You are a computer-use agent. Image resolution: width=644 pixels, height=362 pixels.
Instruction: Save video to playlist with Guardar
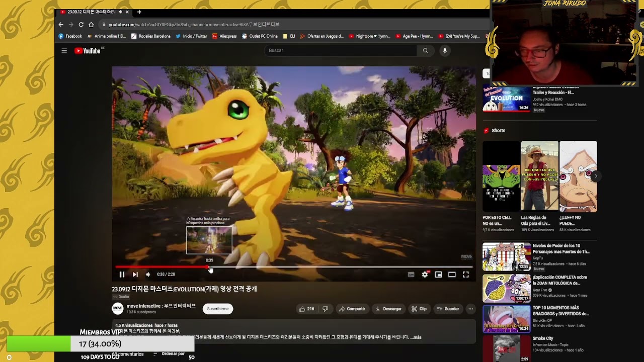(448, 309)
